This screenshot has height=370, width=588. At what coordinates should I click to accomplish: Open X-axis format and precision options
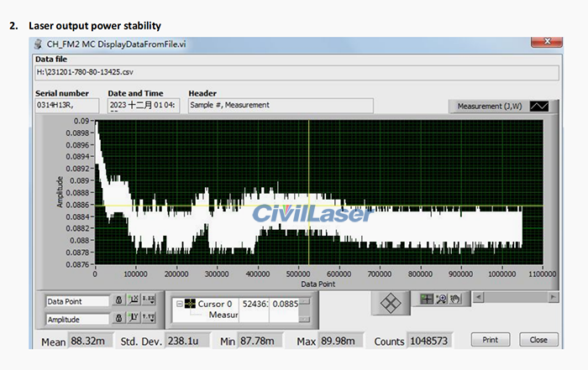point(149,300)
